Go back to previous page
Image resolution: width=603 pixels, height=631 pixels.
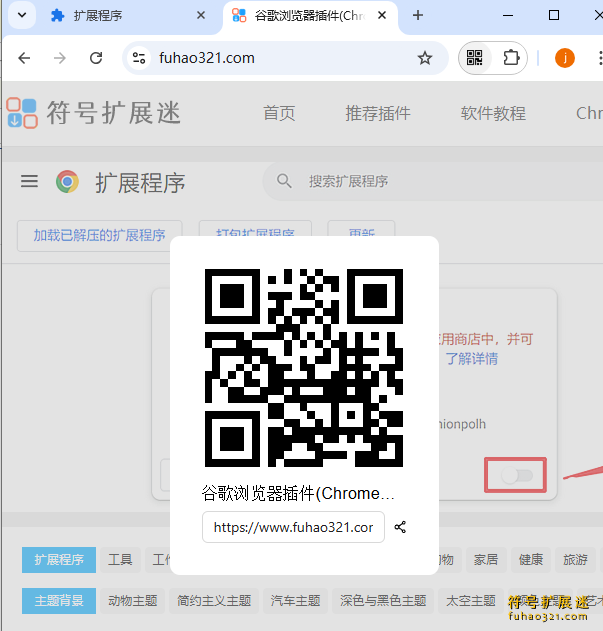point(25,58)
